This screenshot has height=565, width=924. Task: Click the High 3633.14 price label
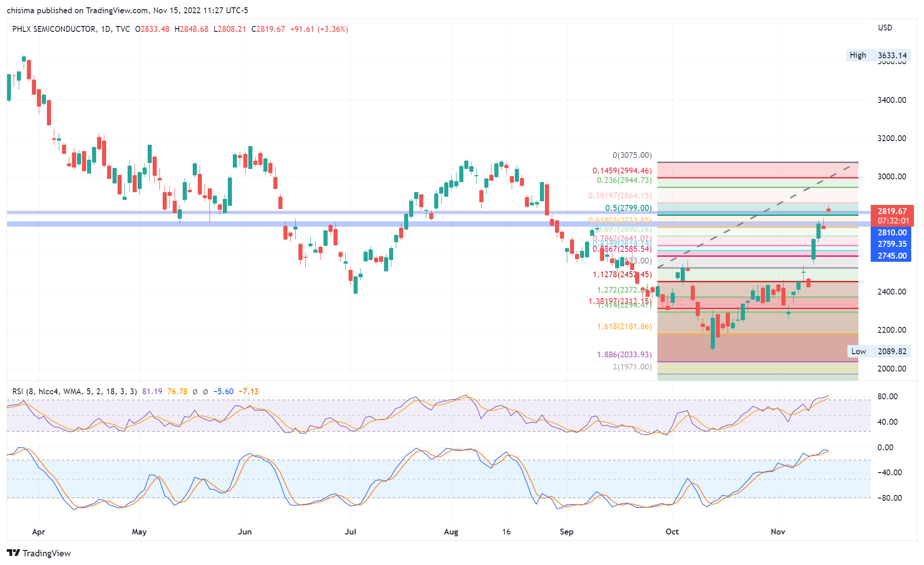coord(878,55)
